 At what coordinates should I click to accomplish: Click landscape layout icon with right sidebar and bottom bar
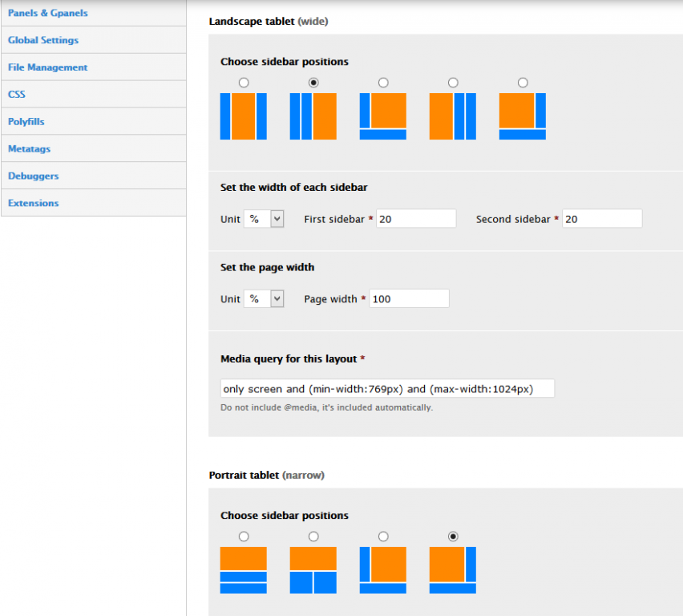pos(523,116)
